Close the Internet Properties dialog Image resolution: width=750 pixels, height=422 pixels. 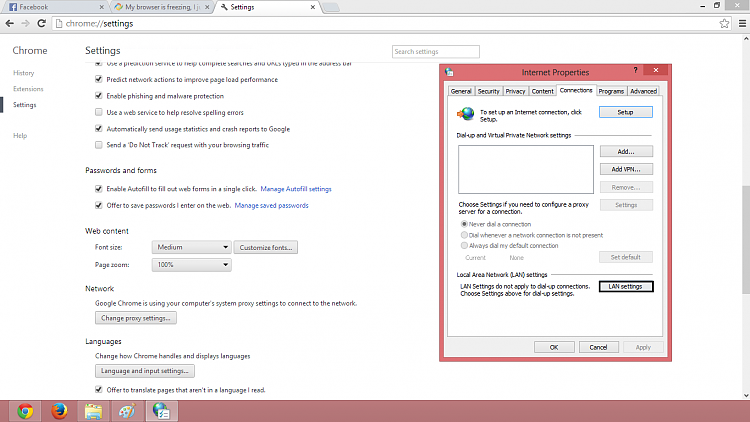(656, 70)
